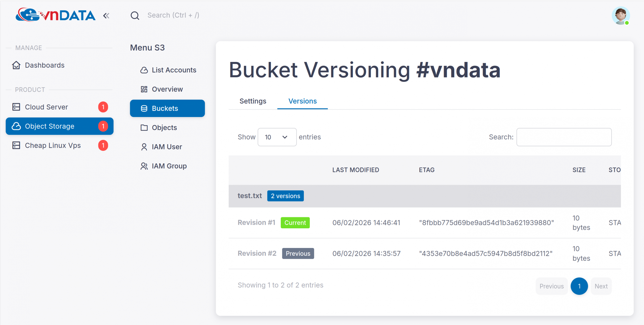
Task: Sort by the Last Modified column
Action: pyautogui.click(x=355, y=170)
